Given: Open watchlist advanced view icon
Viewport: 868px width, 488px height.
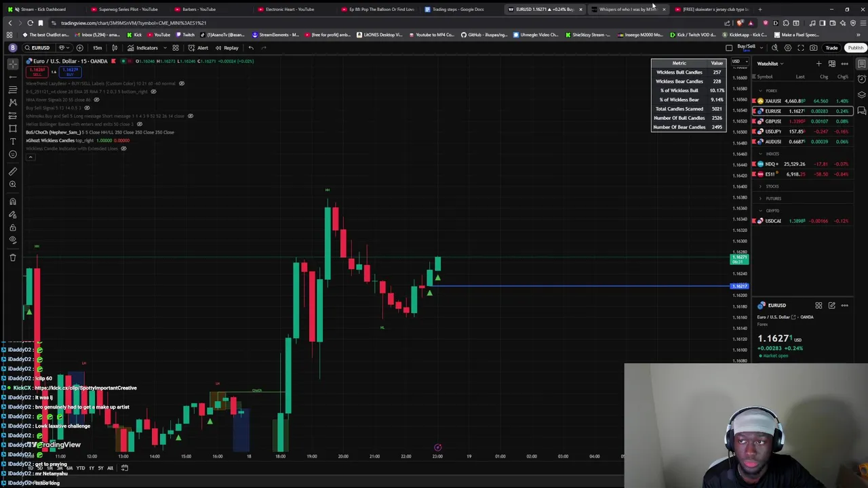Looking at the screenshot, I should click(832, 64).
